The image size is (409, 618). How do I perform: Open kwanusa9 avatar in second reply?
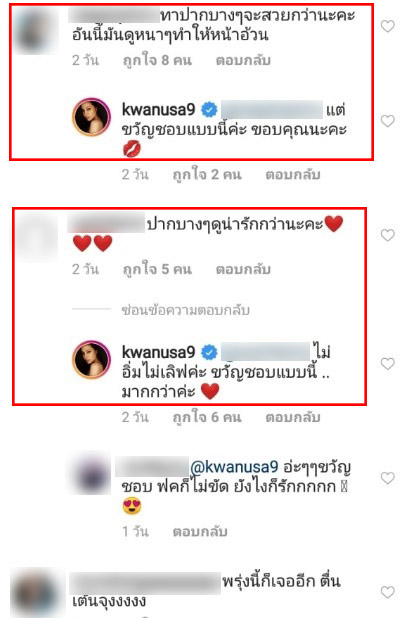coord(91,360)
